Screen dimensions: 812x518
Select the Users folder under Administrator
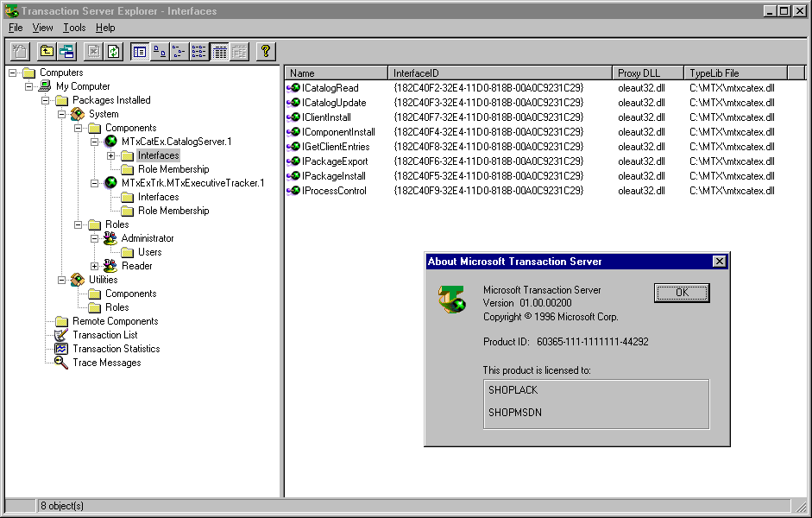pos(149,252)
